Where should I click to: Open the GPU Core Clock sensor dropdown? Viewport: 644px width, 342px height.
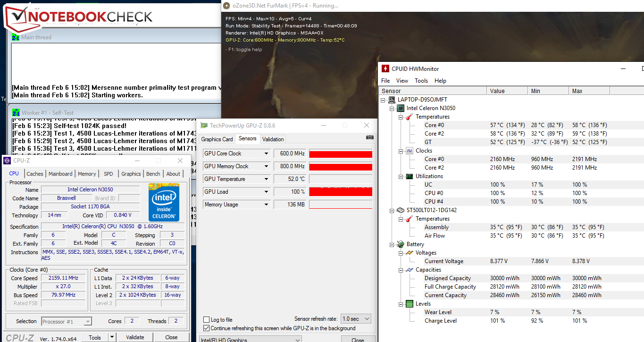(x=267, y=154)
